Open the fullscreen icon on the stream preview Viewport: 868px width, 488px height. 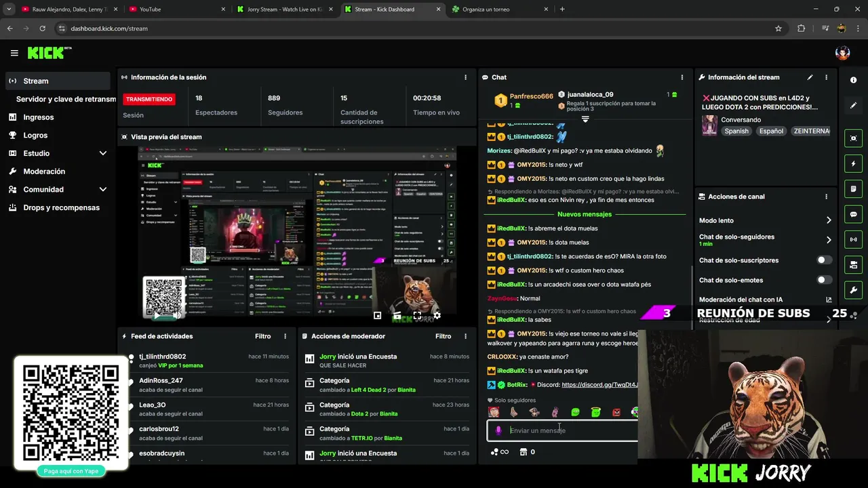pos(416,315)
